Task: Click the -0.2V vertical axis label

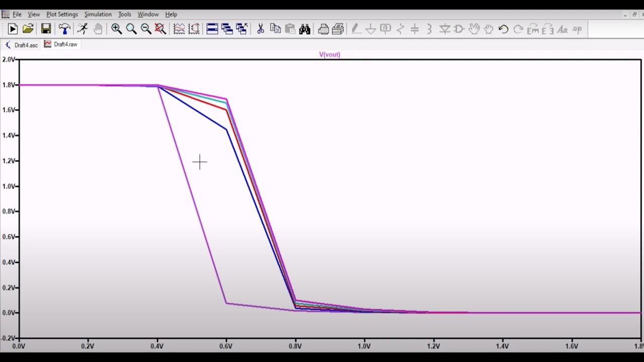Action: coord(8,338)
